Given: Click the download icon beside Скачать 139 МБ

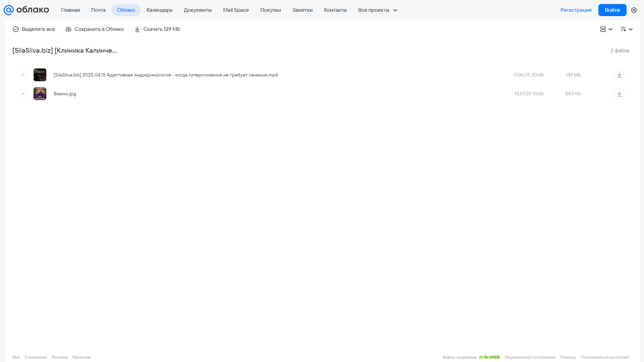Looking at the screenshot, I should 137,29.
